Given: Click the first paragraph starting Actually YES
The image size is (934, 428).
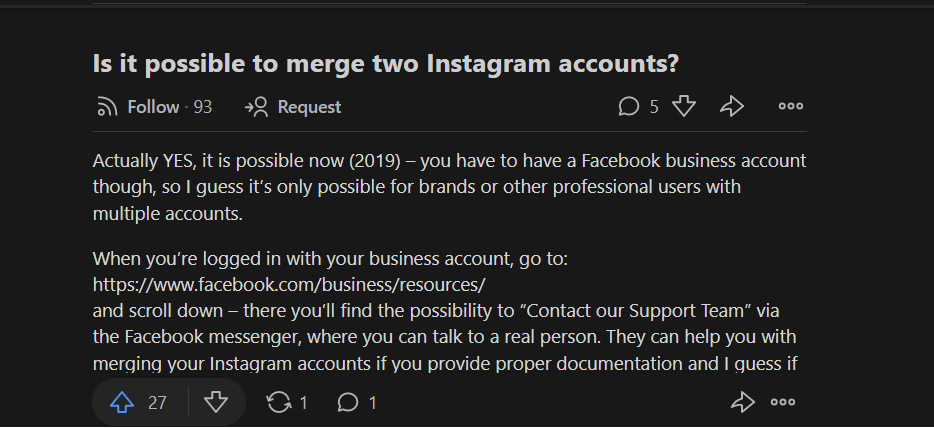Looking at the screenshot, I should [449, 187].
